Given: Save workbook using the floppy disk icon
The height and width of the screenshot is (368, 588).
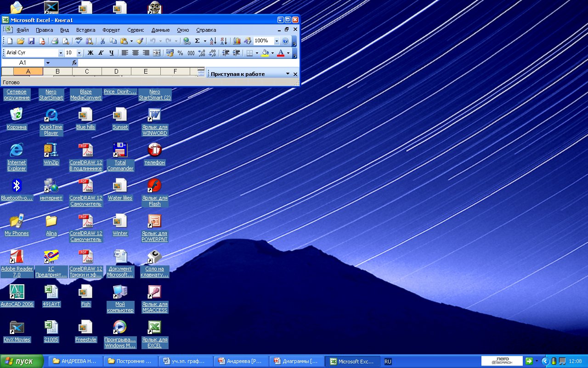Looking at the screenshot, I should click(x=31, y=41).
